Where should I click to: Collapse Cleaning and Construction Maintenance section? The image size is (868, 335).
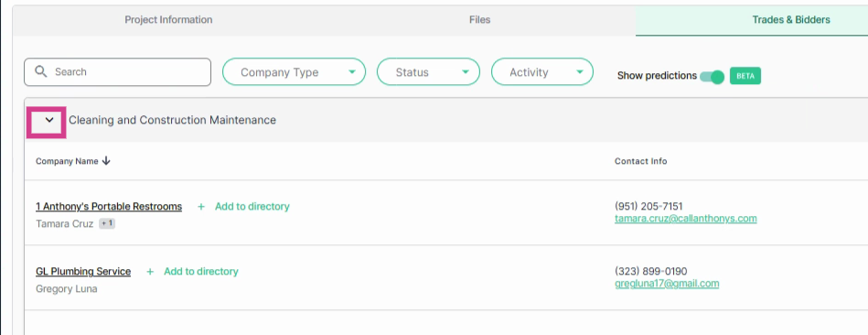(x=48, y=120)
